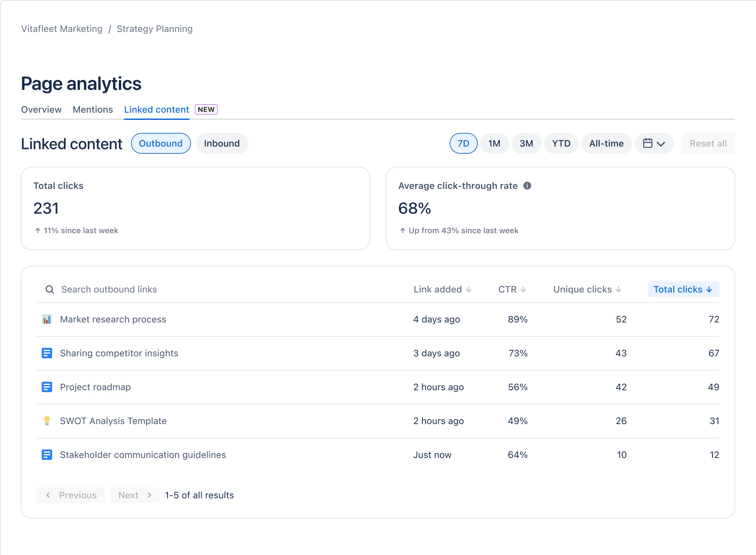Click 'Up from 43% since last week' text
Screen dimensions: 756x555
point(464,231)
